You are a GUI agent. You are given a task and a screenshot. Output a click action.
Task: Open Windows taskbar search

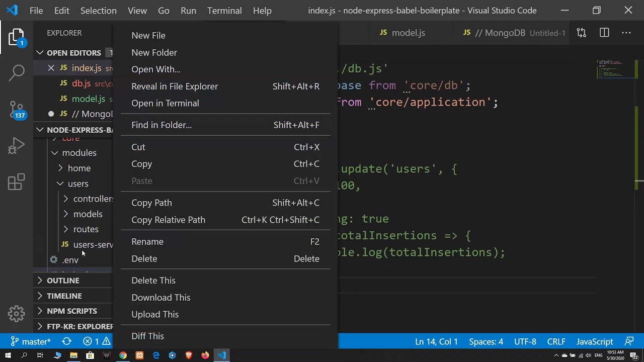[x=24, y=355]
